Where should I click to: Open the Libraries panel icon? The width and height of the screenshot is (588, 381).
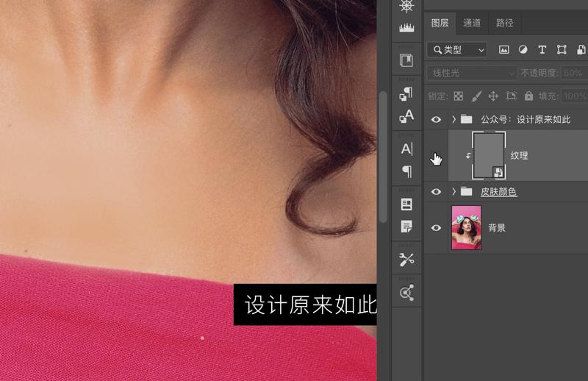point(406,60)
